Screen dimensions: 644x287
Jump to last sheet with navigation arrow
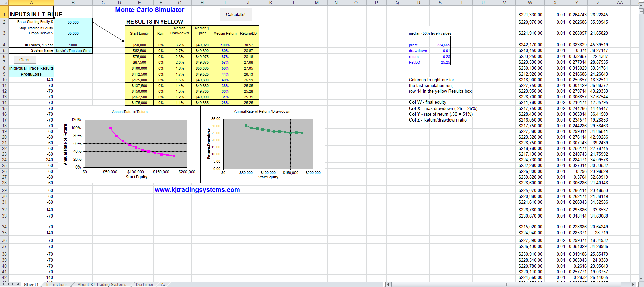[x=17, y=284]
